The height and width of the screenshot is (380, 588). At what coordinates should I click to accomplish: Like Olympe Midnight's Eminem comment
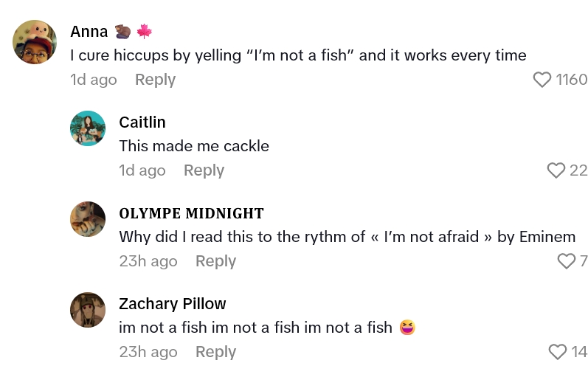[566, 261]
